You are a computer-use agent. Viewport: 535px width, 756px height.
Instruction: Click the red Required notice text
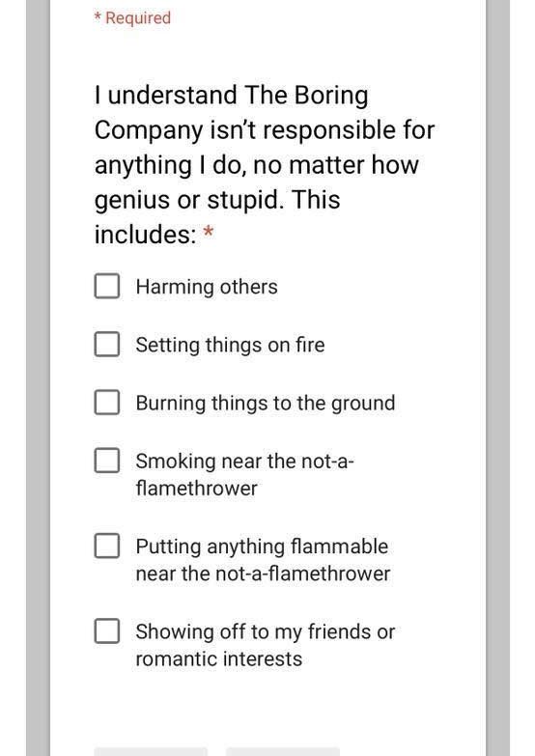132,17
